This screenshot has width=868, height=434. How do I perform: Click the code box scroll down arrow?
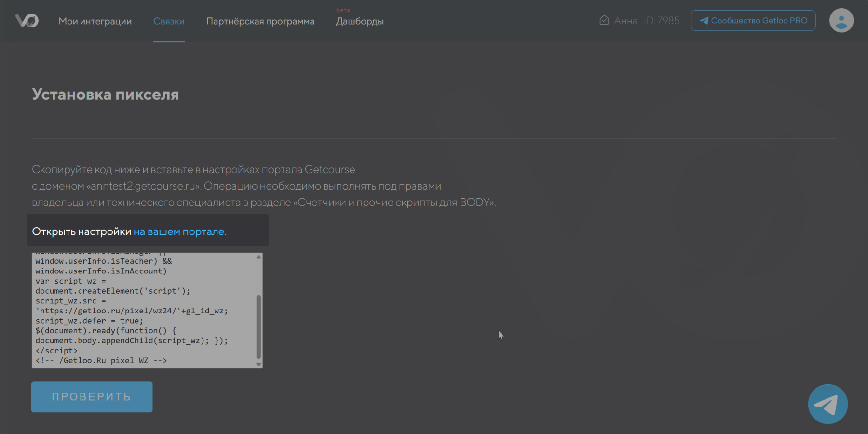(x=258, y=364)
